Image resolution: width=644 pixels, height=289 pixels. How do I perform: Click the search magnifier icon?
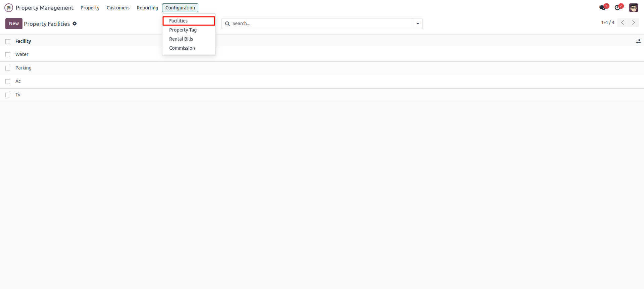[228, 24]
